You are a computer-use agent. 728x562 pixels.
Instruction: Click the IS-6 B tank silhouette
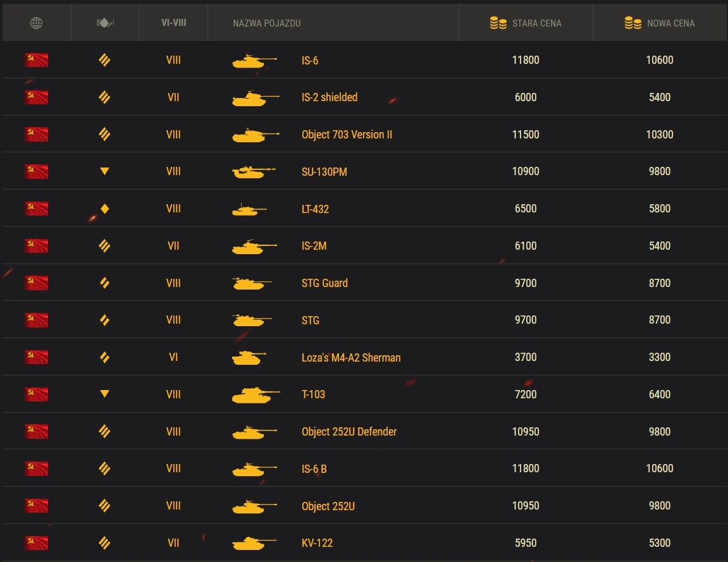(x=254, y=469)
